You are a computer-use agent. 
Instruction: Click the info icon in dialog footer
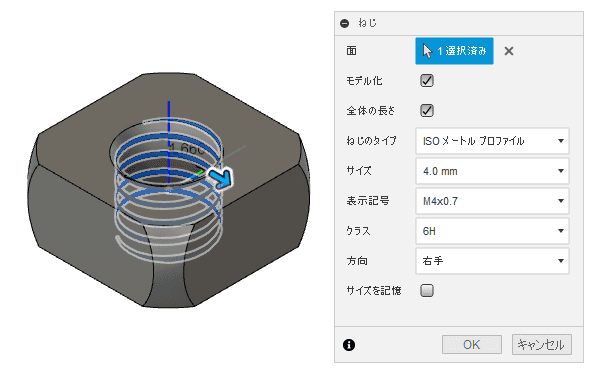349,345
